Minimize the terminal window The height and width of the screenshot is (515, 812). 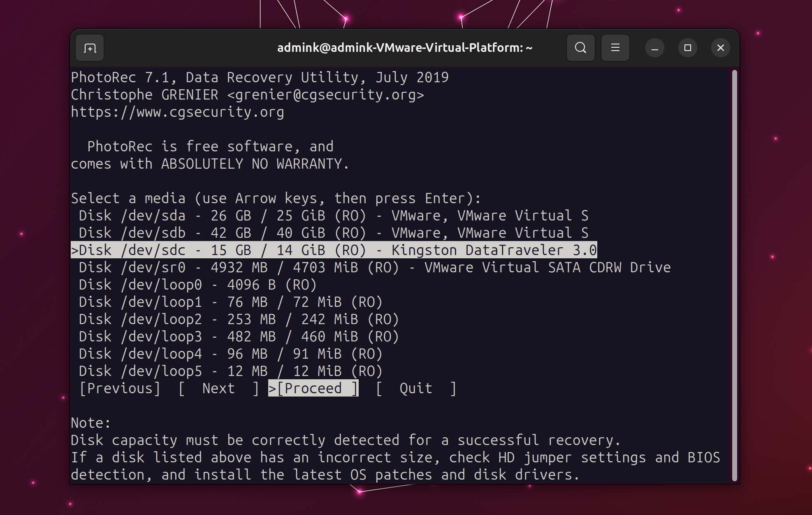(654, 48)
